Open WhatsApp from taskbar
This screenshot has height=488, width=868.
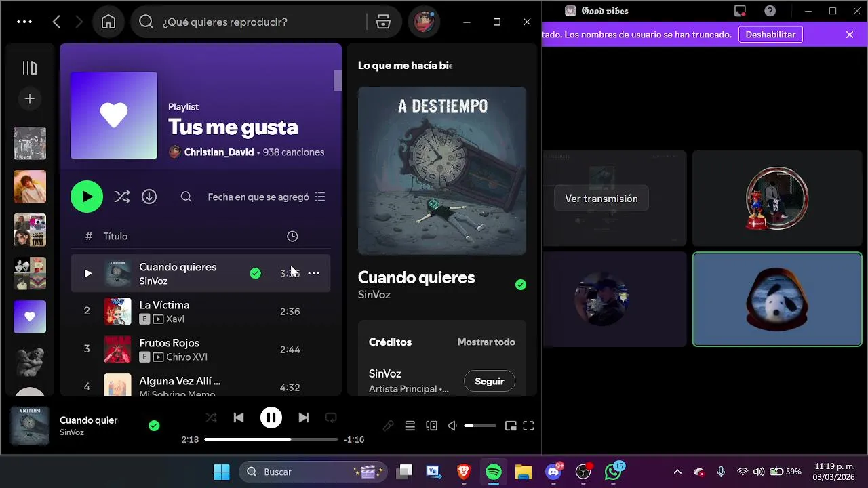pyautogui.click(x=613, y=472)
